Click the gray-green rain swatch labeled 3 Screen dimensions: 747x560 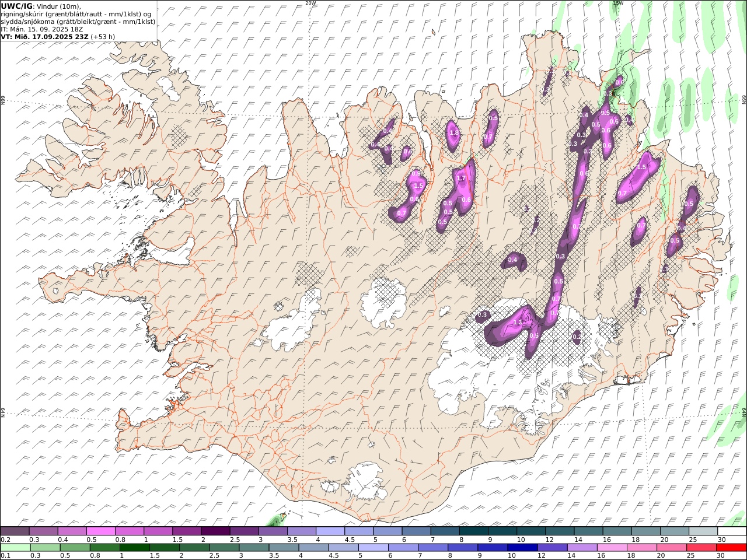coord(254,548)
